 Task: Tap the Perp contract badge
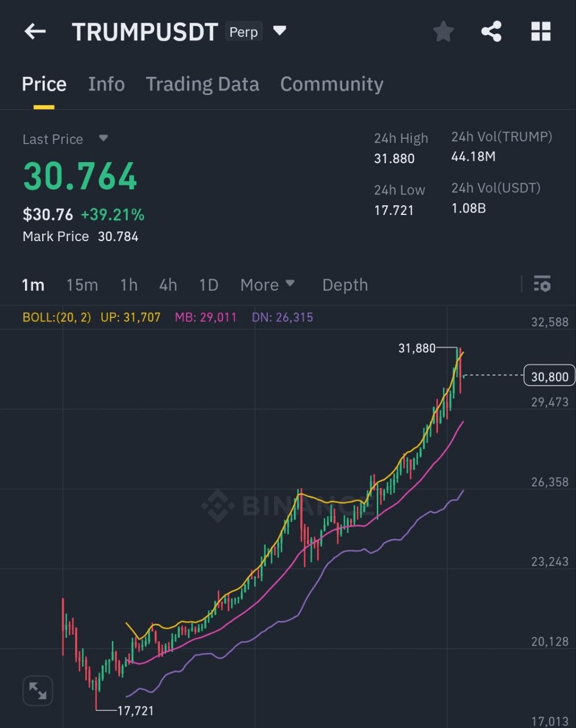point(243,32)
